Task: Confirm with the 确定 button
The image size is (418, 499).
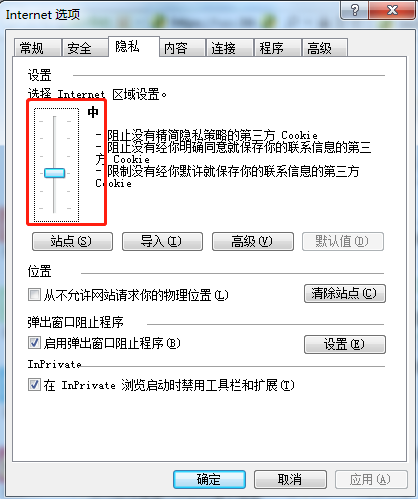Action: (x=209, y=479)
